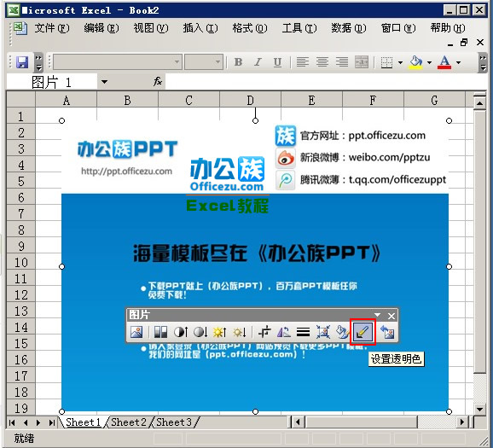Select column D header
Image resolution: width=493 pixels, height=448 pixels.
pyautogui.click(x=250, y=101)
